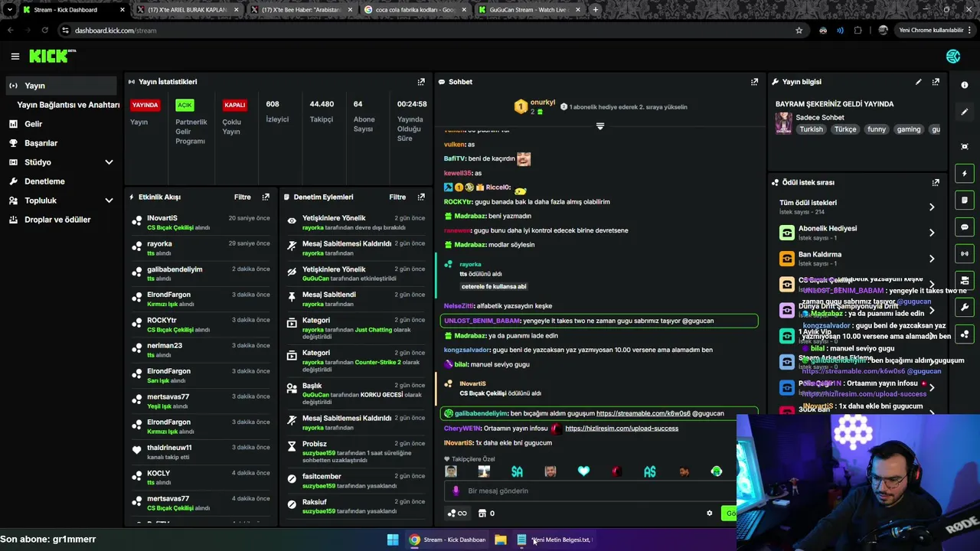Pop out the Etkinlik Akışı panel
Viewport: 980px width, 551px height.
[x=266, y=197]
